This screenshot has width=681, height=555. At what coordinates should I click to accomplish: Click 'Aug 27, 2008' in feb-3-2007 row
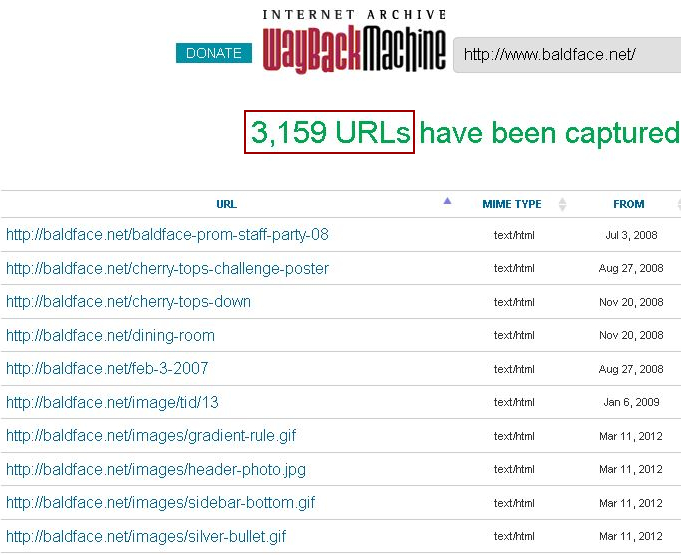[631, 369]
